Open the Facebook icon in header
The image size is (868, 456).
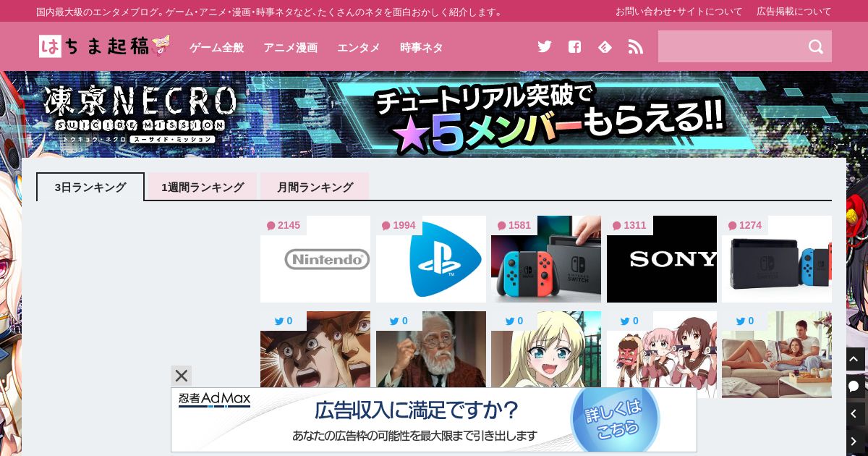[574, 46]
